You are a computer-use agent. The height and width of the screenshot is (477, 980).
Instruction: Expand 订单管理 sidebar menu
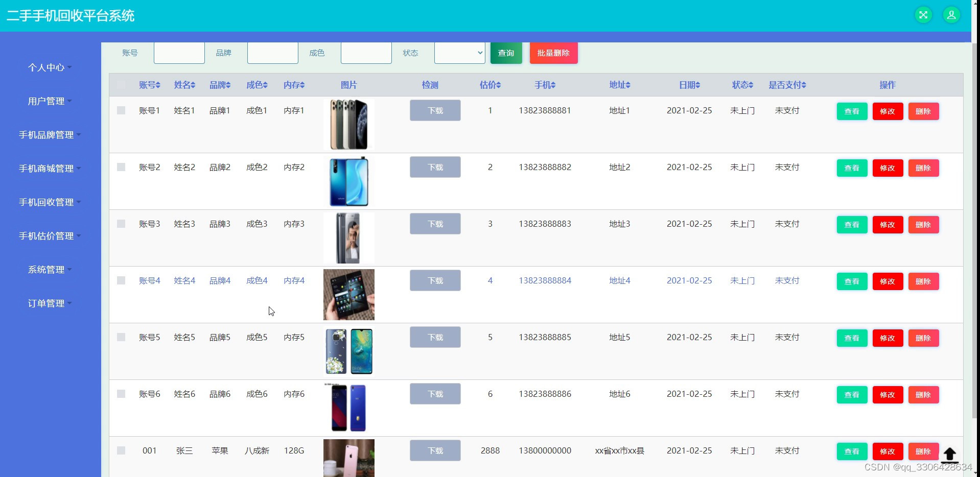50,303
